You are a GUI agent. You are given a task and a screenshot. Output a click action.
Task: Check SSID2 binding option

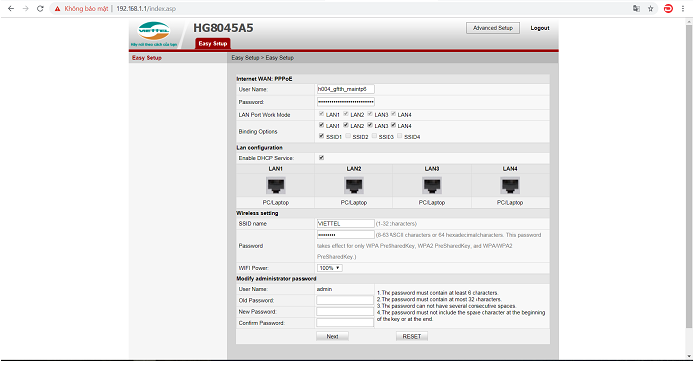click(x=348, y=136)
